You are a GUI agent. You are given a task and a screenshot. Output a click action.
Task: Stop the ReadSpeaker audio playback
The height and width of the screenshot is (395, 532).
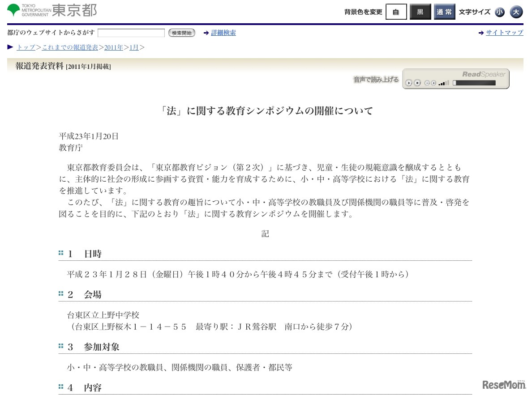[x=417, y=83]
